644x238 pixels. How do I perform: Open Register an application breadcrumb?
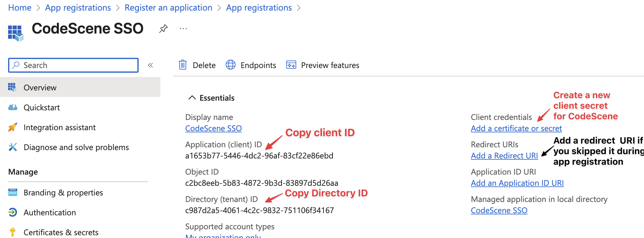tap(168, 7)
